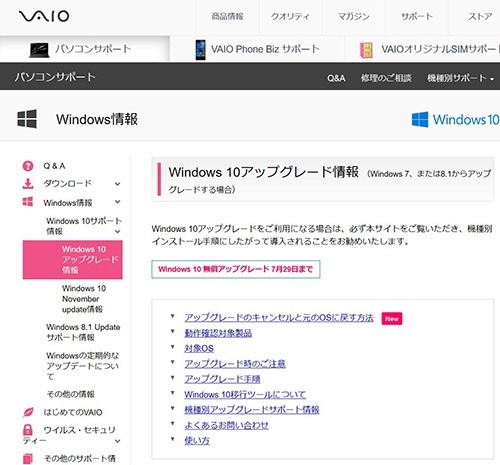Open Q & A in the sidebar
Screen dimensions: 500x465
54,166
